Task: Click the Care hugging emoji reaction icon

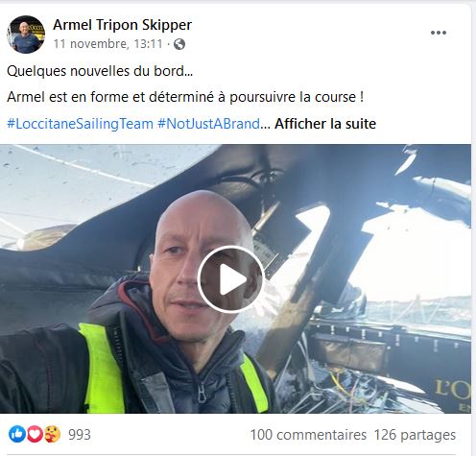Action: pos(52,434)
